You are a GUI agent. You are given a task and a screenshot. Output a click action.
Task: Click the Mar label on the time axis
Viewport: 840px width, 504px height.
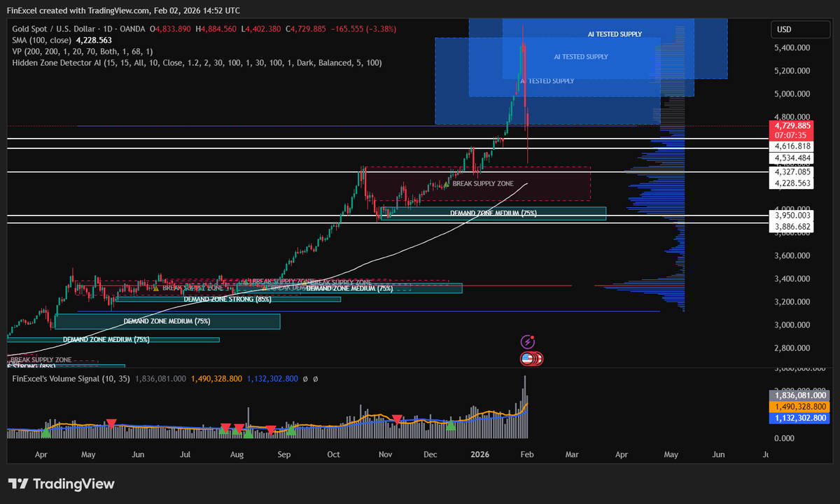(572, 454)
